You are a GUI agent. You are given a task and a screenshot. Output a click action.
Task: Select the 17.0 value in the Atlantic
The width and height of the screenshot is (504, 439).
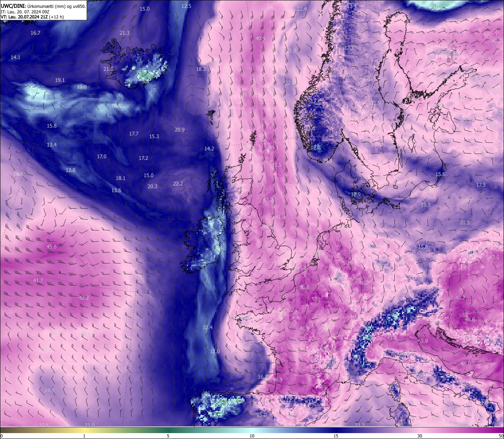coord(102,156)
